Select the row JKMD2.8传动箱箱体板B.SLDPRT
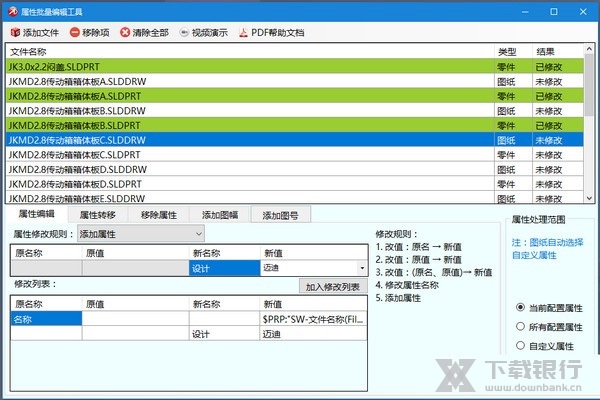The height and width of the screenshot is (400, 600). coord(295,125)
